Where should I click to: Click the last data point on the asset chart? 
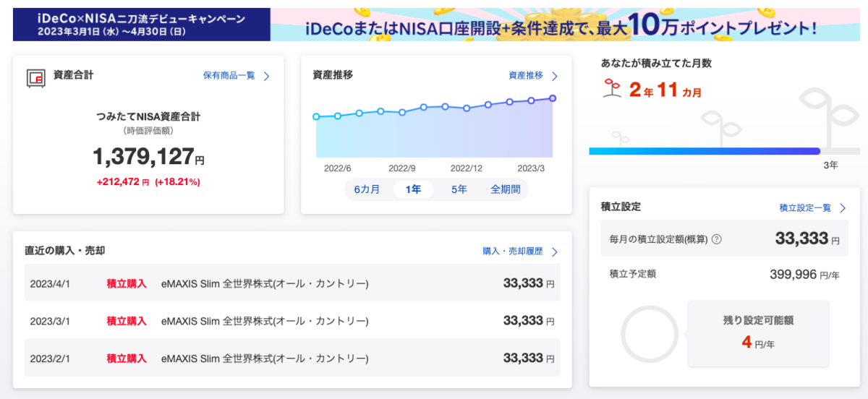coord(553,98)
